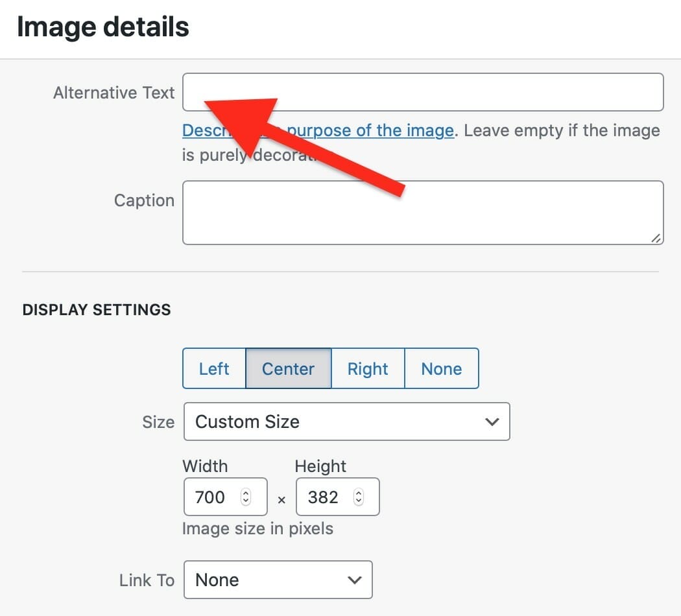Select Center image alignment
The height and width of the screenshot is (616, 681).
288,368
